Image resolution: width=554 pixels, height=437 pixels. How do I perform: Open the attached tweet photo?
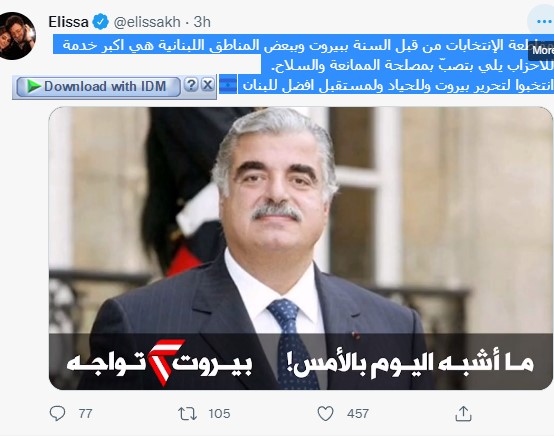click(300, 248)
